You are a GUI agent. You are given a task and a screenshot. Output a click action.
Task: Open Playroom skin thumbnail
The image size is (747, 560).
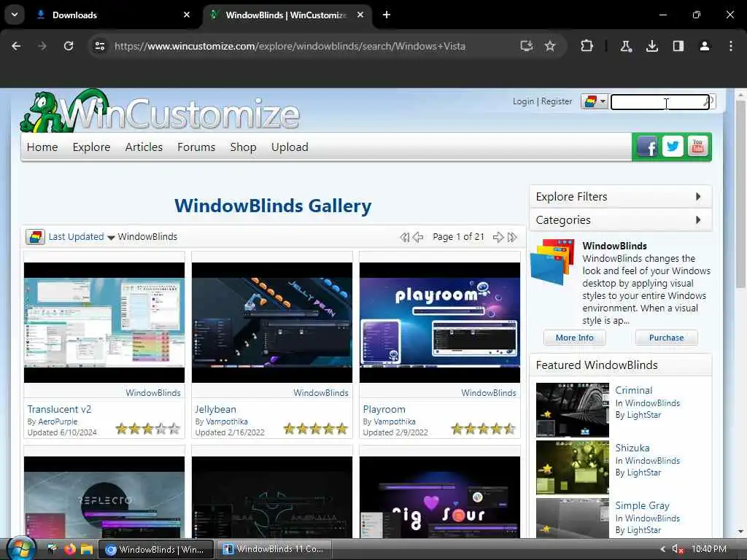440,322
